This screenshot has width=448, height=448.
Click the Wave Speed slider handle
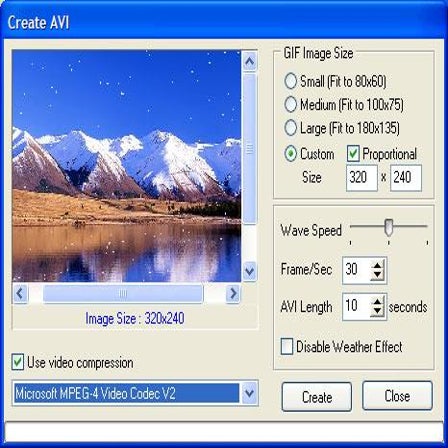tap(389, 228)
